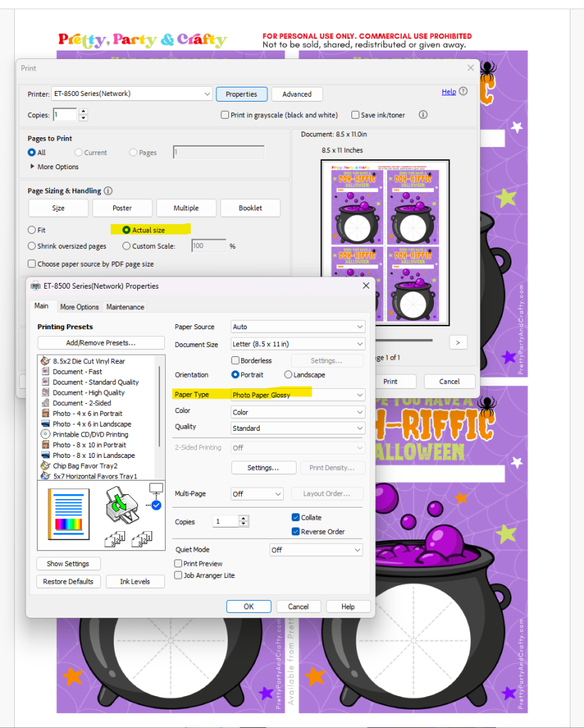Open the Quiet Mode dropdown
Image resolution: width=584 pixels, height=728 pixels.
coord(316,550)
